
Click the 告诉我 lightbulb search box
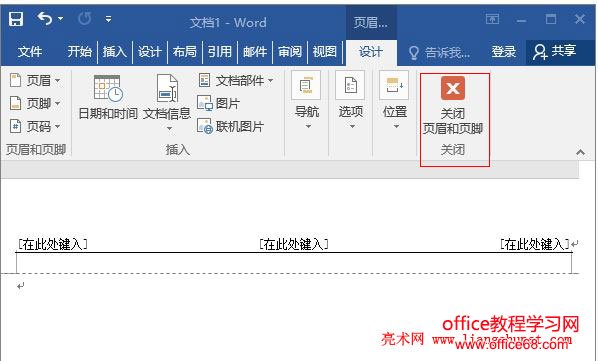pos(439,52)
